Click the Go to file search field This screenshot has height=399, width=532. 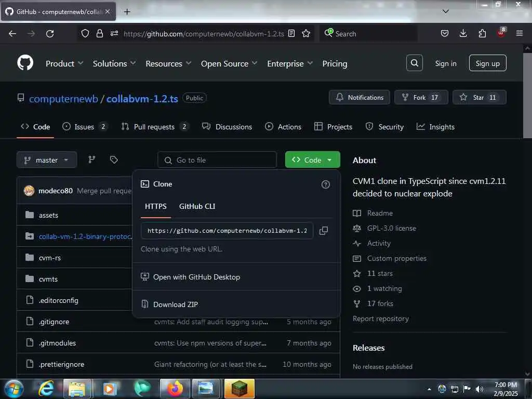(217, 160)
